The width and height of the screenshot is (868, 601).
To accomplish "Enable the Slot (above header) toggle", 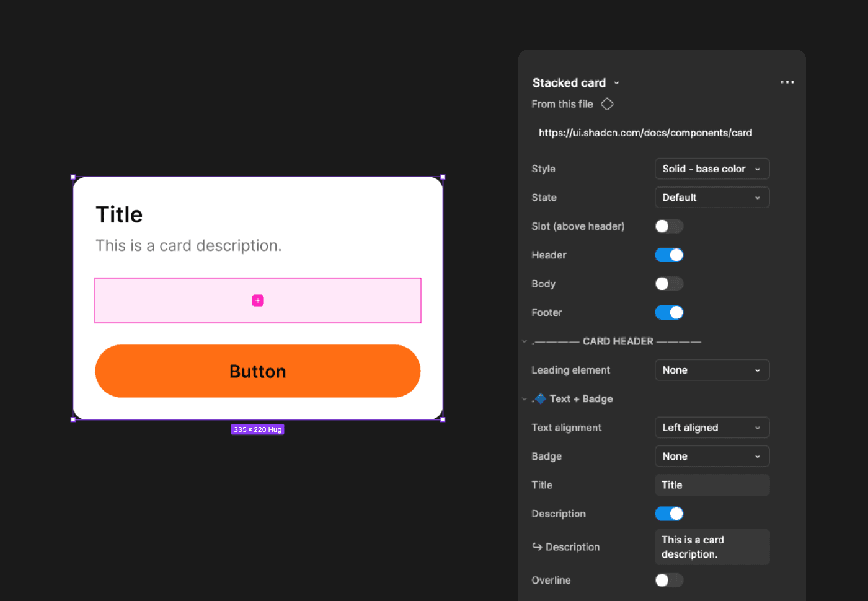I will click(x=669, y=226).
